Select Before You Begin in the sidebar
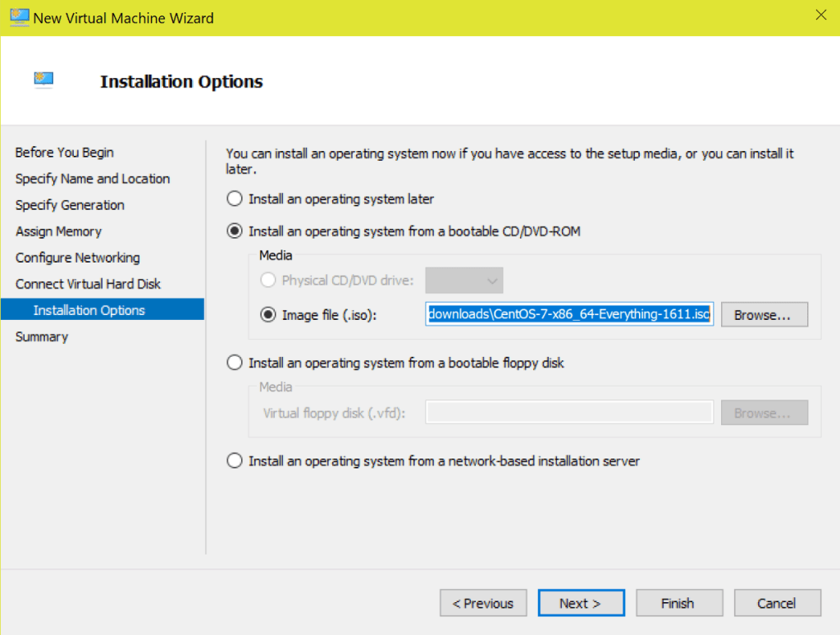The height and width of the screenshot is (635, 840). coord(64,152)
